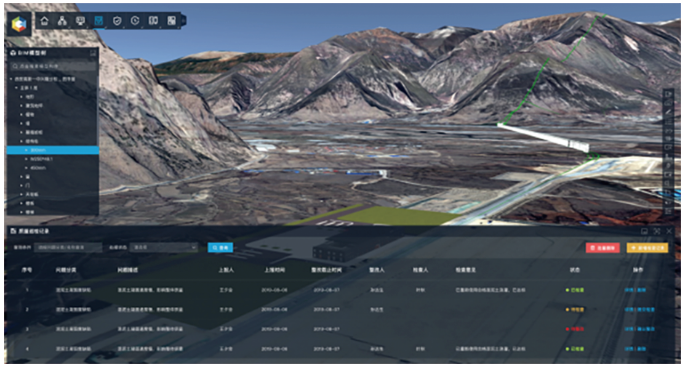The image size is (687, 368).
Task: Click the blue search query button
Action: click(220, 248)
